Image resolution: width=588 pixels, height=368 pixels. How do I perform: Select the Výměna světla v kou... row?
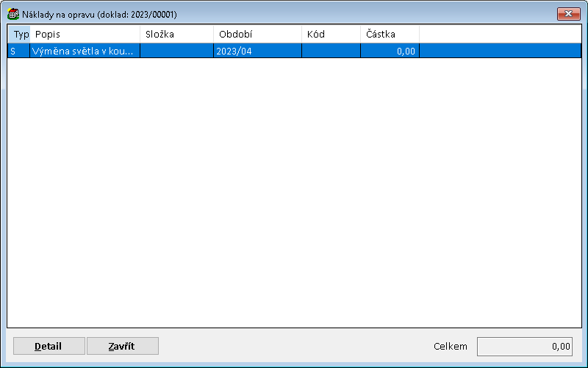(83, 51)
